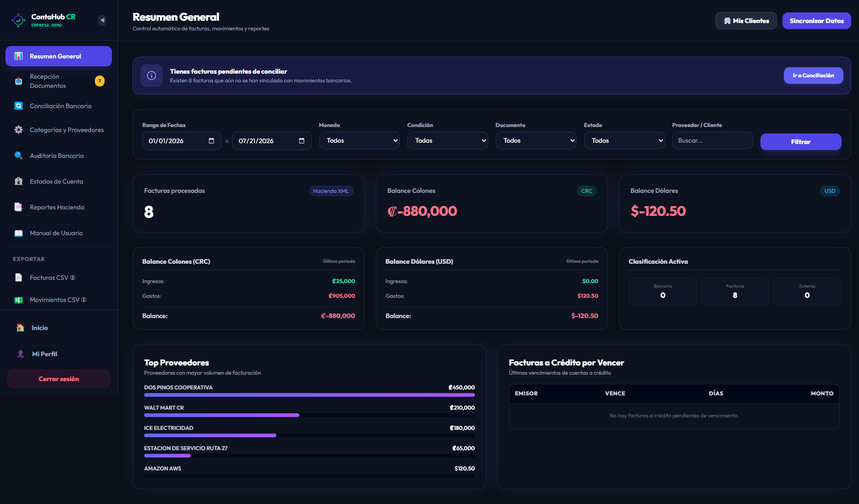Screen dimensions: 859x504
Task: Navigate to Auditoría Bancaria
Action: point(58,156)
